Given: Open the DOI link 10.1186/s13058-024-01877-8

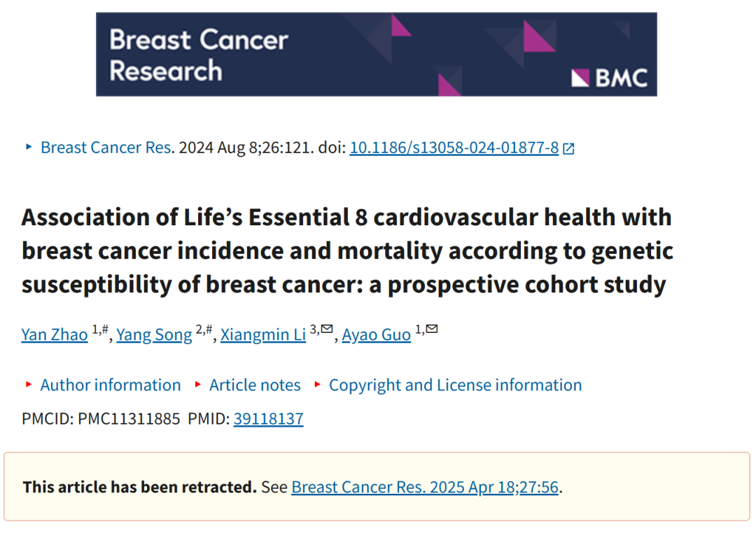Looking at the screenshot, I should [x=454, y=148].
